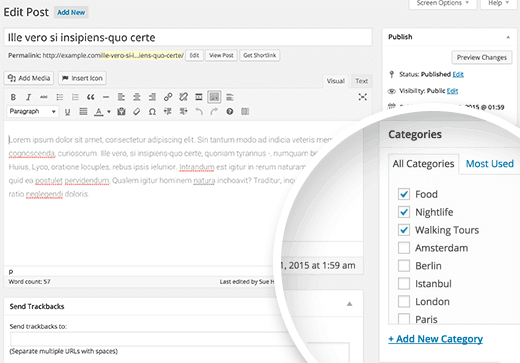Undo the last edit
Screen dimensions: 520x363
point(199,112)
